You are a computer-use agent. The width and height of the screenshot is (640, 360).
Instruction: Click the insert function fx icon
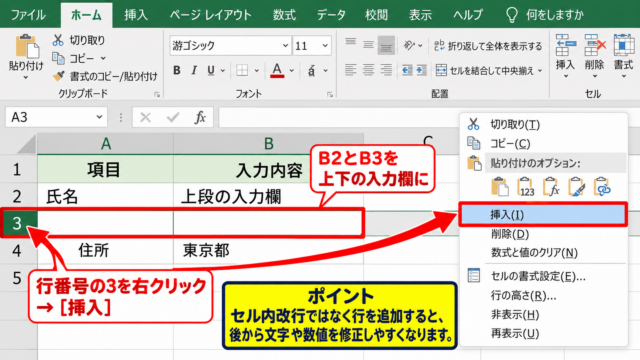pos(200,118)
